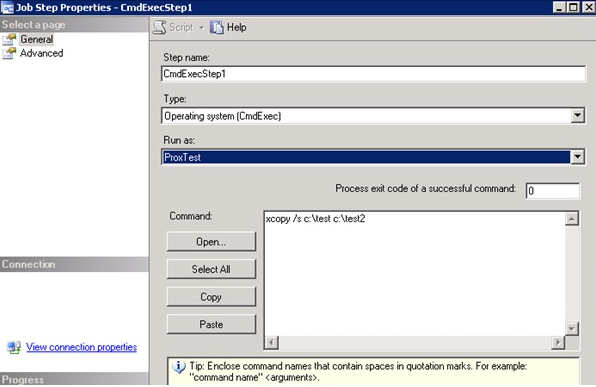Click the Type dropdown arrow
Viewport: 596px width, 387px height.
(x=577, y=116)
